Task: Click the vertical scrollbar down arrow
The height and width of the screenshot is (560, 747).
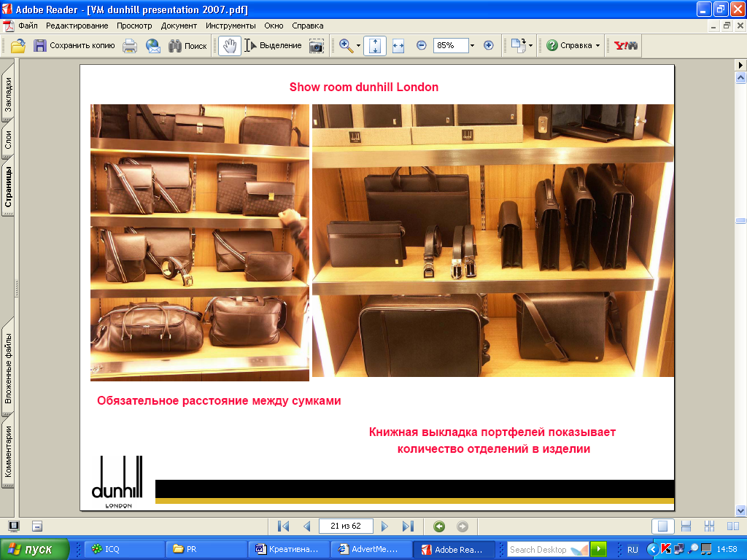Action: [x=740, y=510]
